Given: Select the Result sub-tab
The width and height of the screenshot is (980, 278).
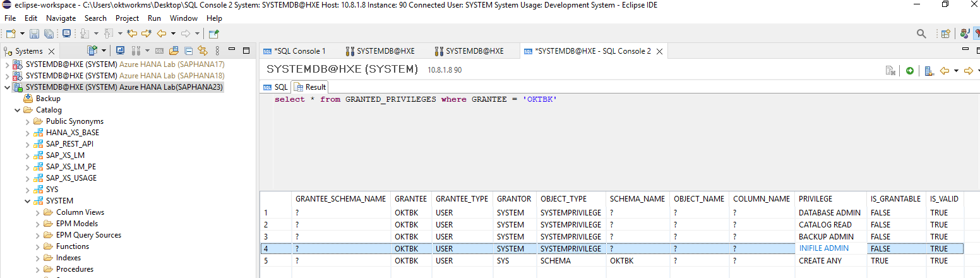Looking at the screenshot, I should [x=310, y=87].
